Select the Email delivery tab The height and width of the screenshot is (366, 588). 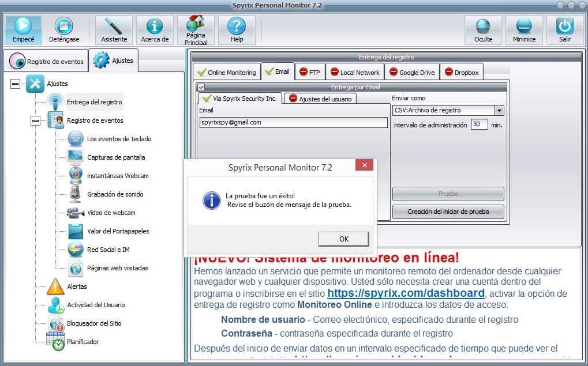point(278,71)
